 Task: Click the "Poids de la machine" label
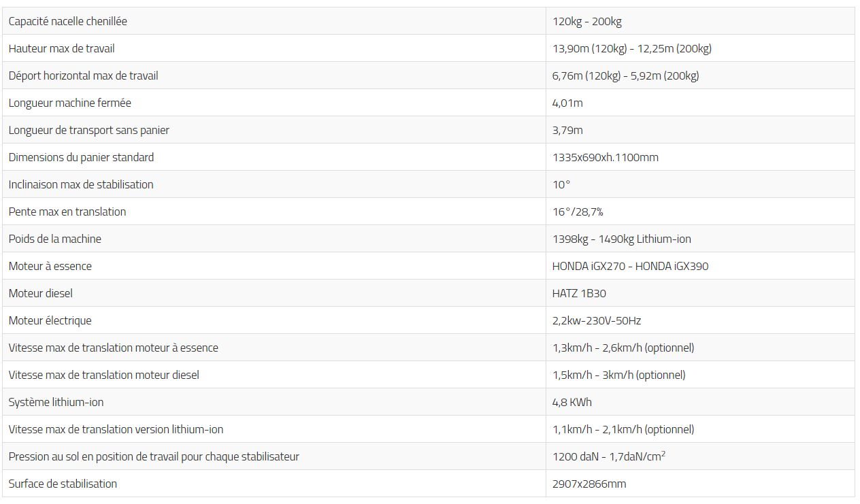(55, 239)
